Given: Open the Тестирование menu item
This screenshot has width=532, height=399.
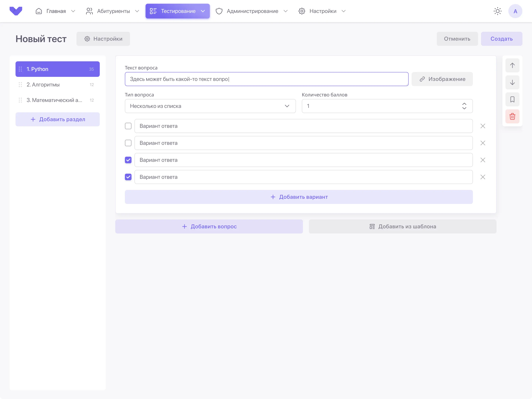Looking at the screenshot, I should [178, 11].
